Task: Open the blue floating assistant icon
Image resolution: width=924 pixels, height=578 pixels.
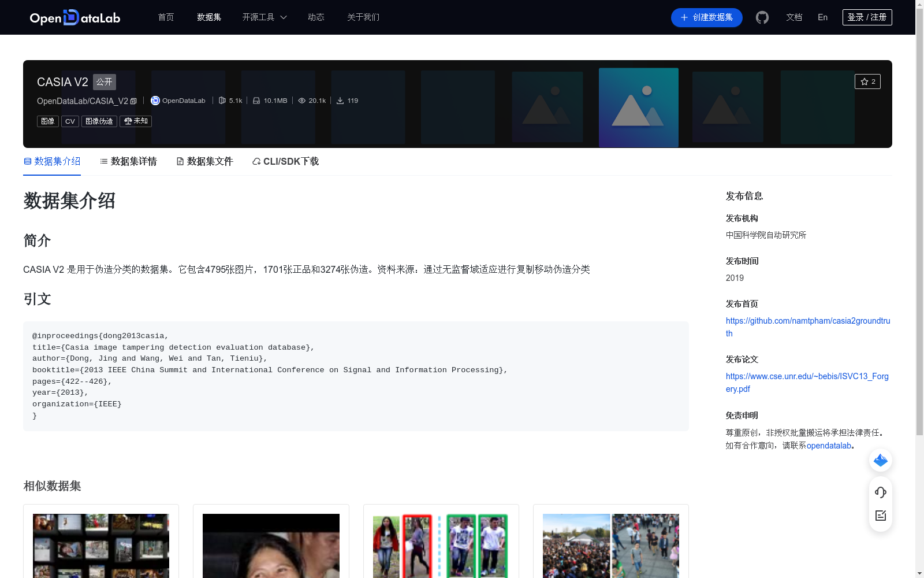Action: click(881, 460)
